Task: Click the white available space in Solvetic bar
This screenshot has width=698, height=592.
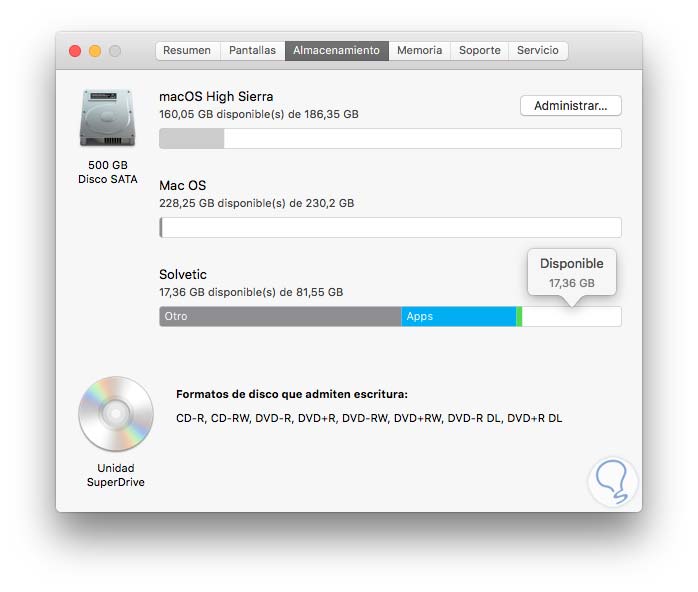Action: [572, 316]
